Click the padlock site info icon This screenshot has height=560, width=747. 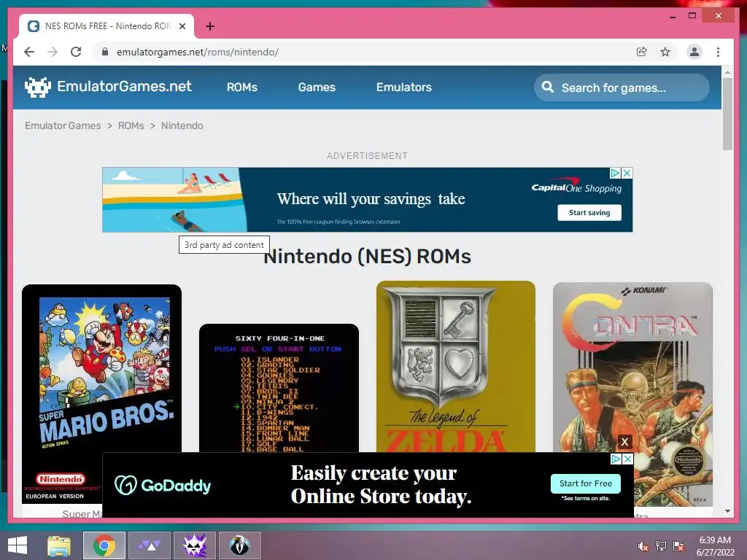(x=105, y=52)
